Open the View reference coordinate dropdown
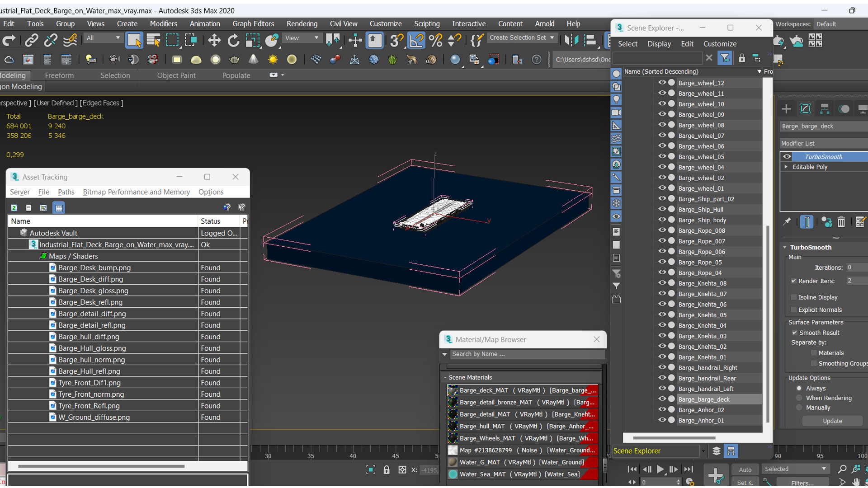This screenshot has height=488, width=868. point(302,38)
